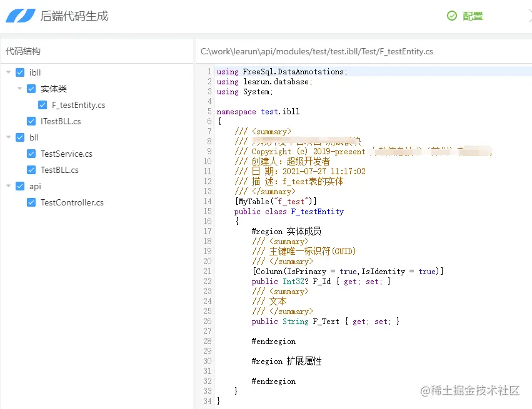Click the file path C:\work\learun\api text

(316, 51)
